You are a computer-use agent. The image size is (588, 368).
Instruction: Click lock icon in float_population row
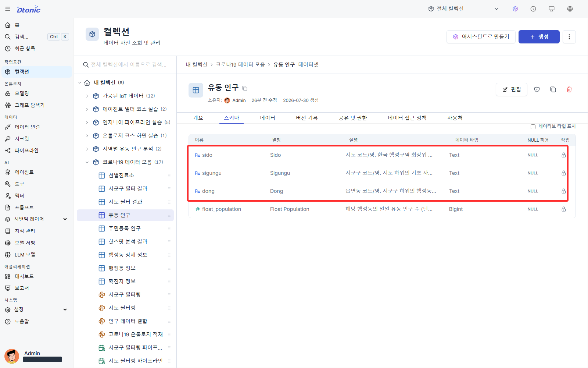(x=563, y=209)
